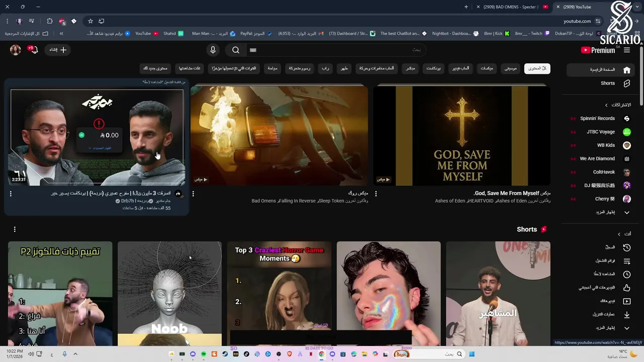This screenshot has height=362, width=644.
Task: Open ColtHavok subscription channel
Action: pyautogui.click(x=599, y=172)
